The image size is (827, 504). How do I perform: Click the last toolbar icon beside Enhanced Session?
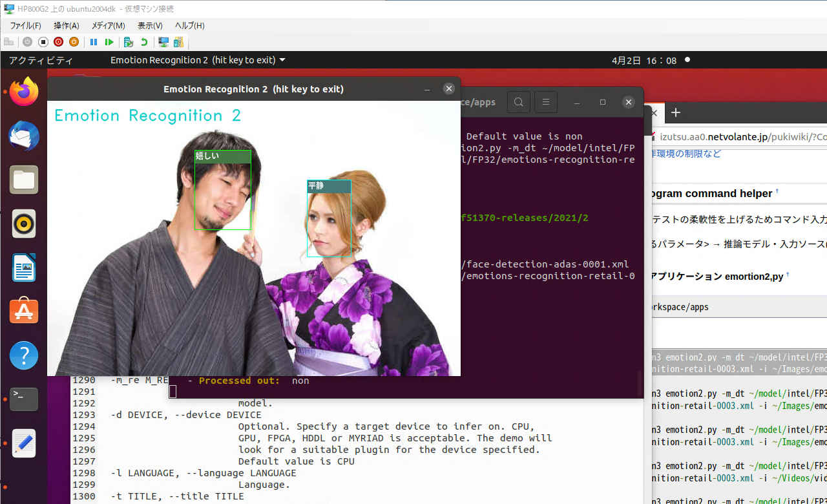[x=178, y=42]
